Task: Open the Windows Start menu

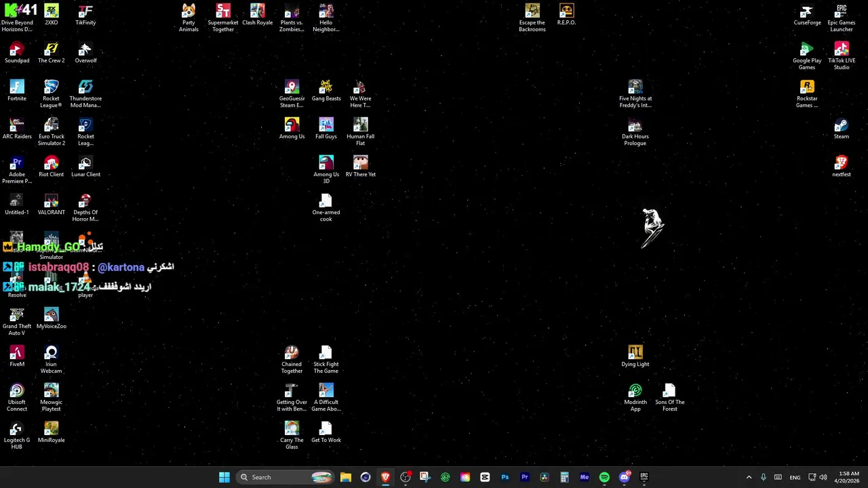Action: click(x=224, y=477)
